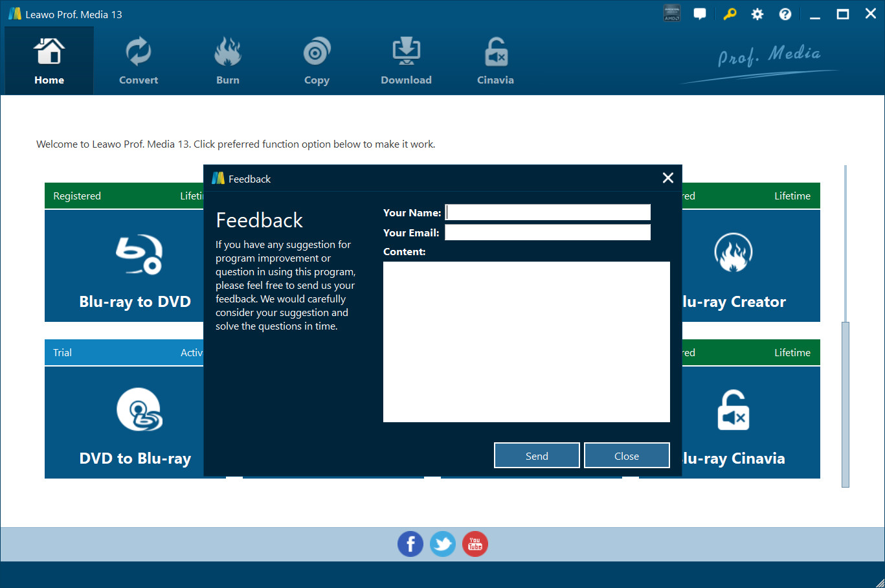Open the Home tab

tap(49, 62)
